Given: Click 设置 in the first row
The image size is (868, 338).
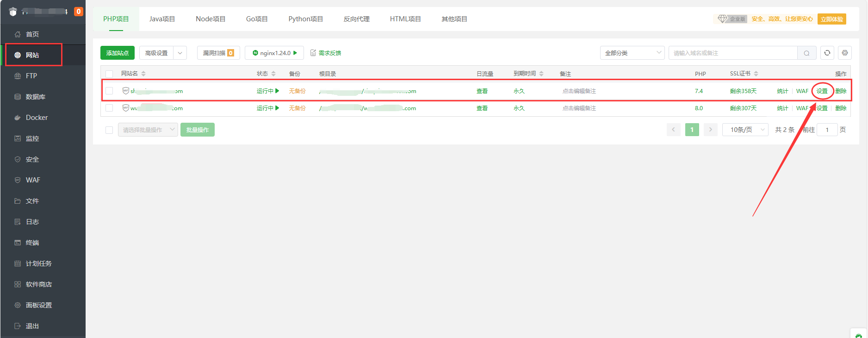Looking at the screenshot, I should (822, 91).
